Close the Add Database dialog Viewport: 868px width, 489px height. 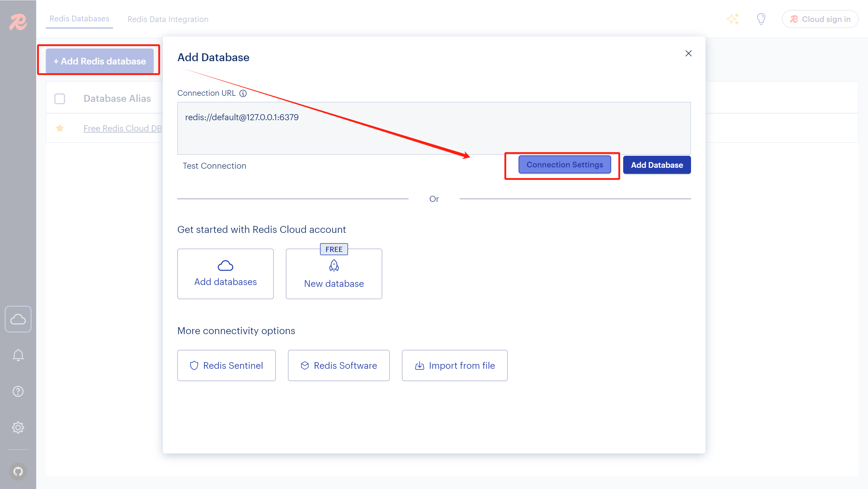pyautogui.click(x=688, y=54)
